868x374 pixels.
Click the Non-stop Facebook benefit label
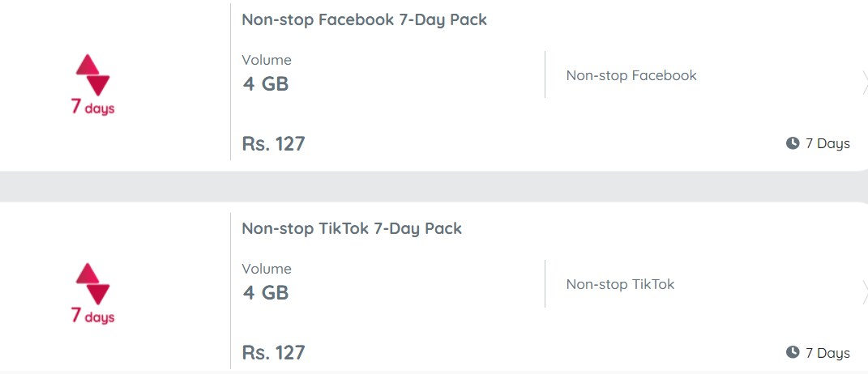(631, 75)
